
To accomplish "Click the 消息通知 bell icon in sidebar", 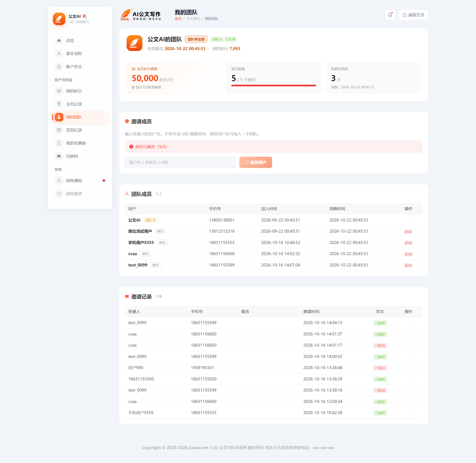I will (59, 181).
